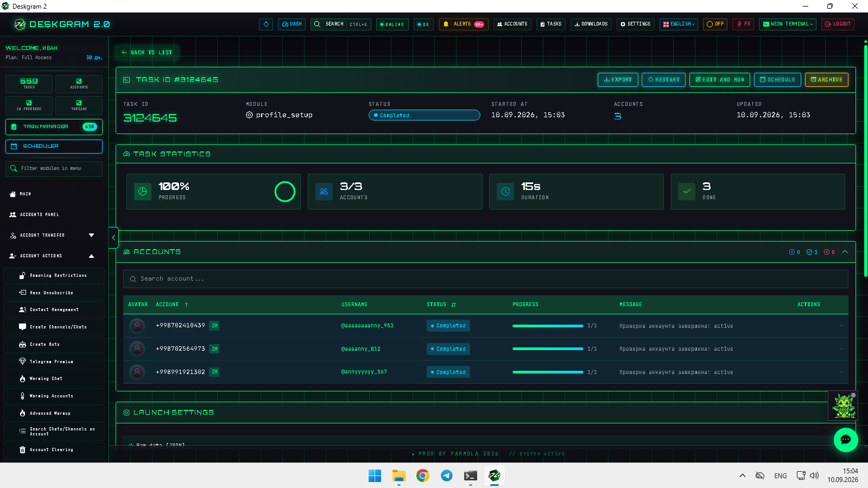Click the progress bar of +998702410439

pyautogui.click(x=548, y=326)
